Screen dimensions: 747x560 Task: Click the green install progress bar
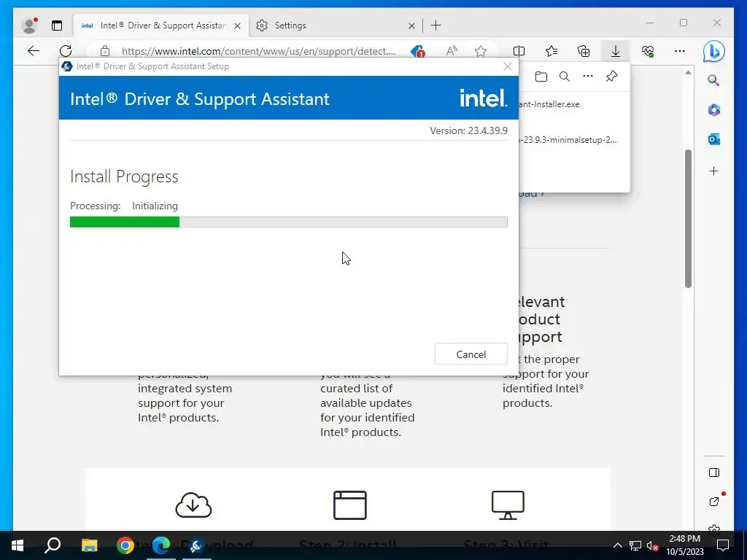click(x=124, y=222)
